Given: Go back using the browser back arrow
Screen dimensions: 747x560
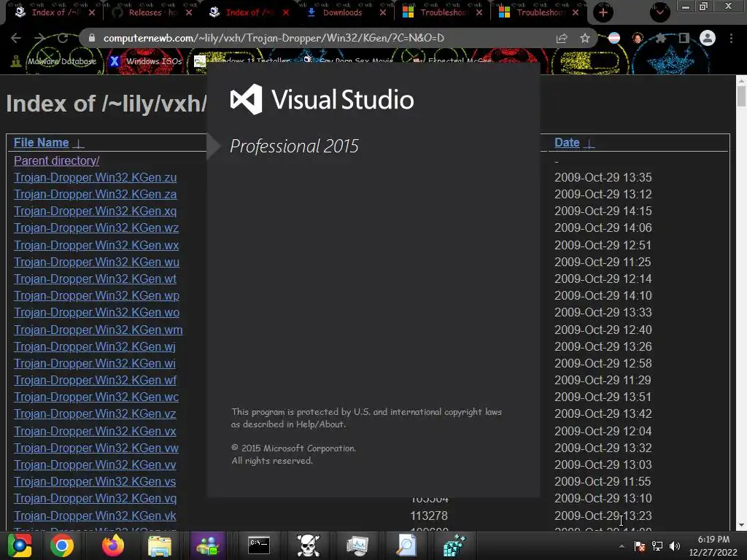Looking at the screenshot, I should coord(16,38).
